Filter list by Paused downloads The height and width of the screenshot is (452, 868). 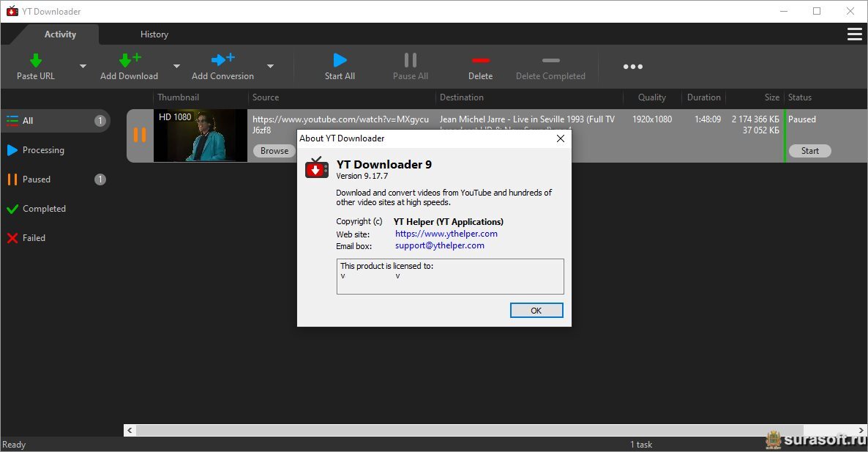[x=37, y=179]
